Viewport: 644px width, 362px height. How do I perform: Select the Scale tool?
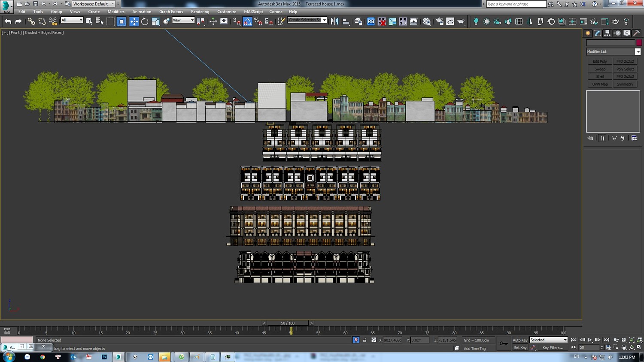pyautogui.click(x=155, y=21)
